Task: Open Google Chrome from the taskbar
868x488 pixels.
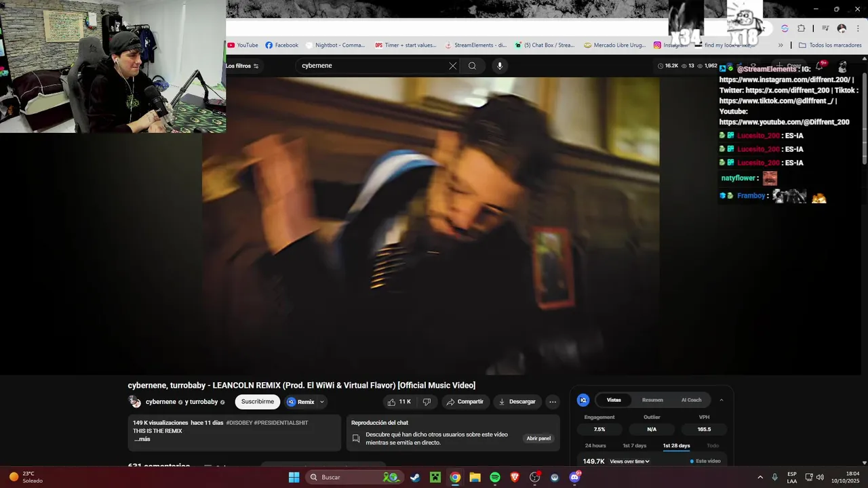Action: pos(455,477)
